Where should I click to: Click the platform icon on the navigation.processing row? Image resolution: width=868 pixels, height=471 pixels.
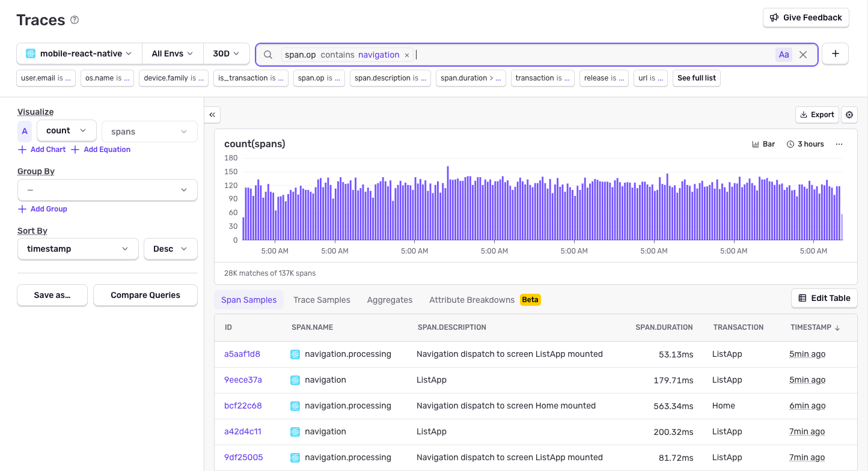[295, 354]
